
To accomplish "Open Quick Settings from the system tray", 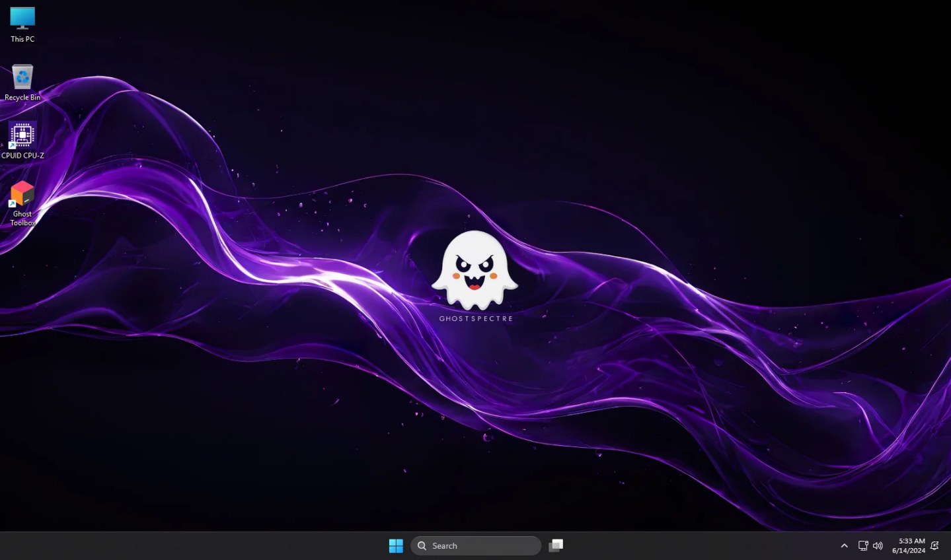I will click(870, 545).
